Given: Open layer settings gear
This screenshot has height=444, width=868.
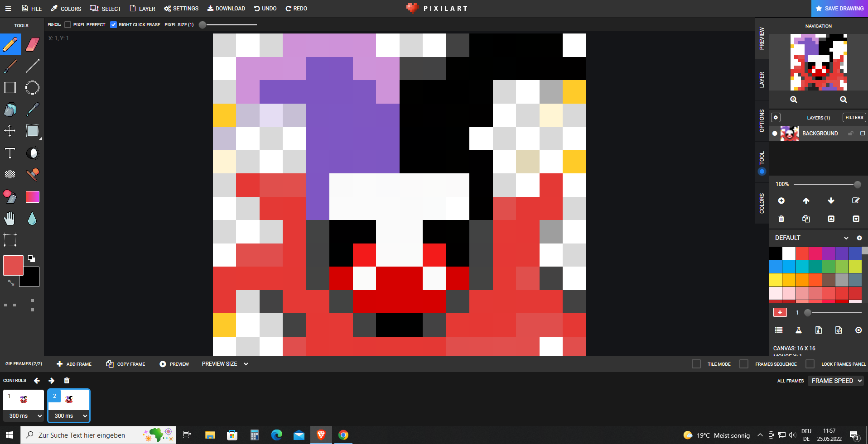Looking at the screenshot, I should (x=776, y=118).
